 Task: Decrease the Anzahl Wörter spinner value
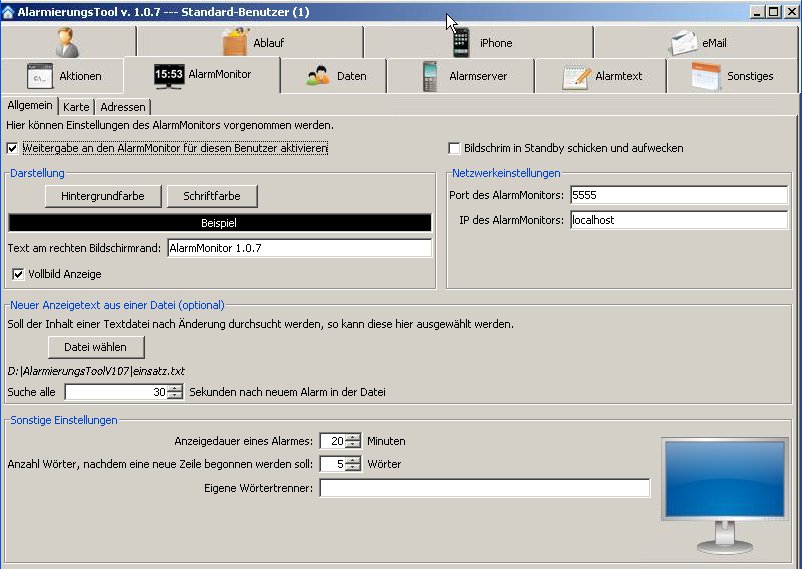click(353, 468)
